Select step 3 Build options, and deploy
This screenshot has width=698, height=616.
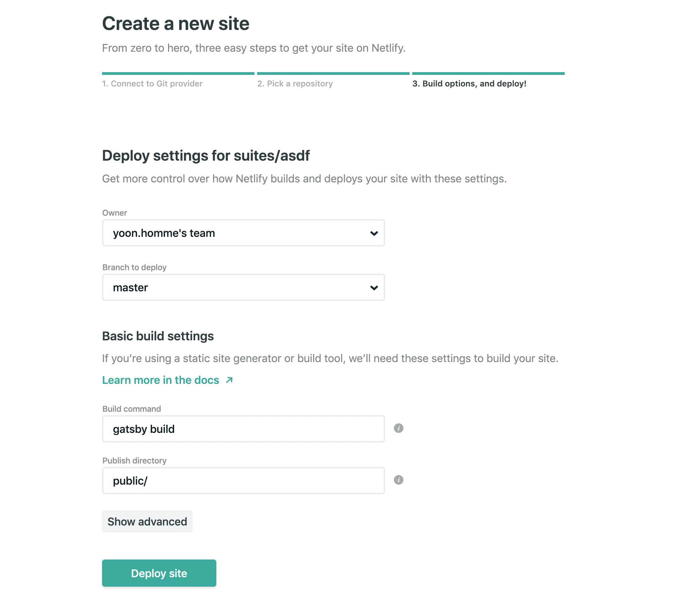[x=469, y=84]
